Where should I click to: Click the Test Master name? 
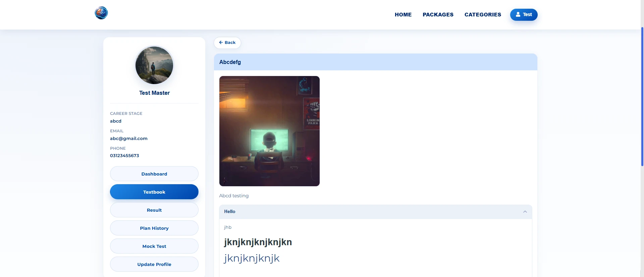154,93
